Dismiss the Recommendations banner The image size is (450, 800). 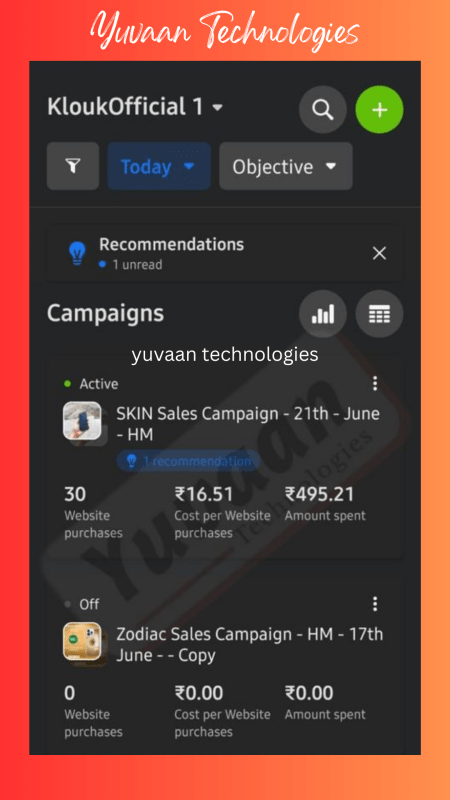tap(379, 253)
